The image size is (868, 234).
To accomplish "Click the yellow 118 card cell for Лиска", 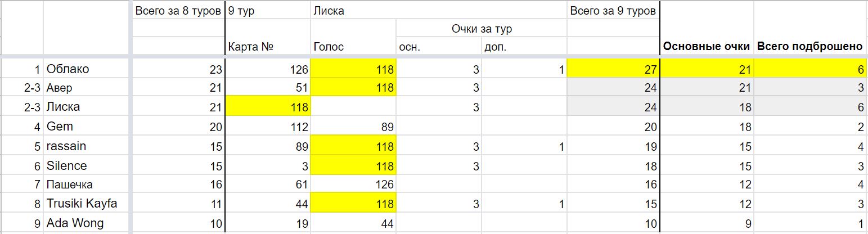I will click(268, 107).
